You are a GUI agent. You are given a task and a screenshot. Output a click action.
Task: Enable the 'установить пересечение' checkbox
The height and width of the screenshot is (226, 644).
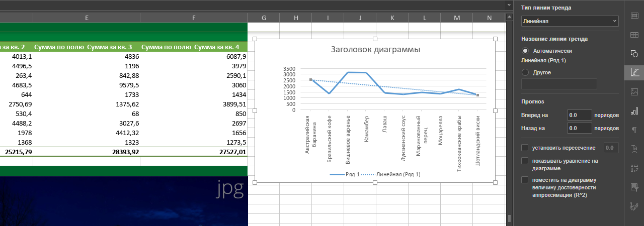525,148
